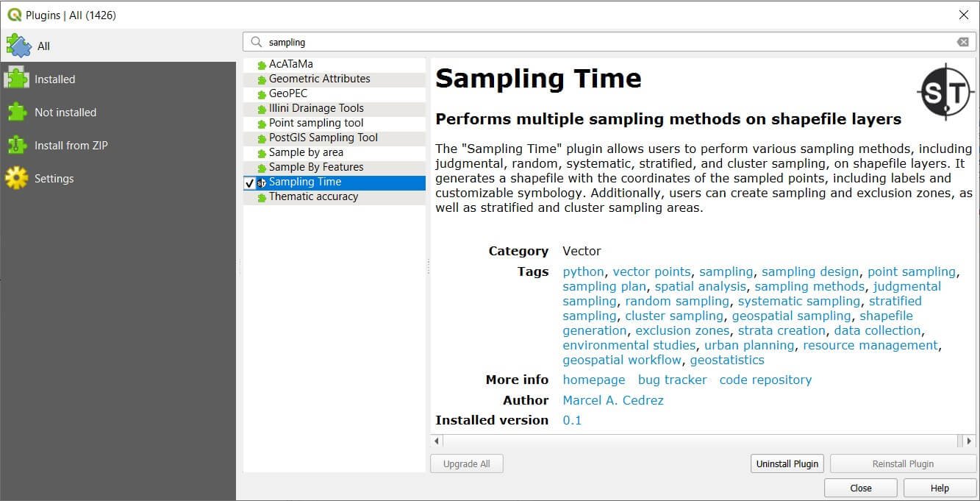This screenshot has height=501, width=980.
Task: Switch to the Installed tab
Action: pos(118,79)
